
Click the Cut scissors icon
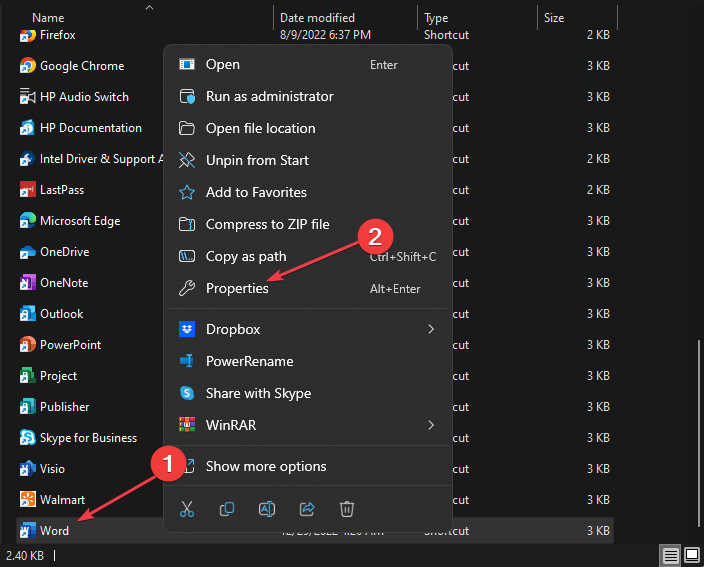click(x=187, y=509)
